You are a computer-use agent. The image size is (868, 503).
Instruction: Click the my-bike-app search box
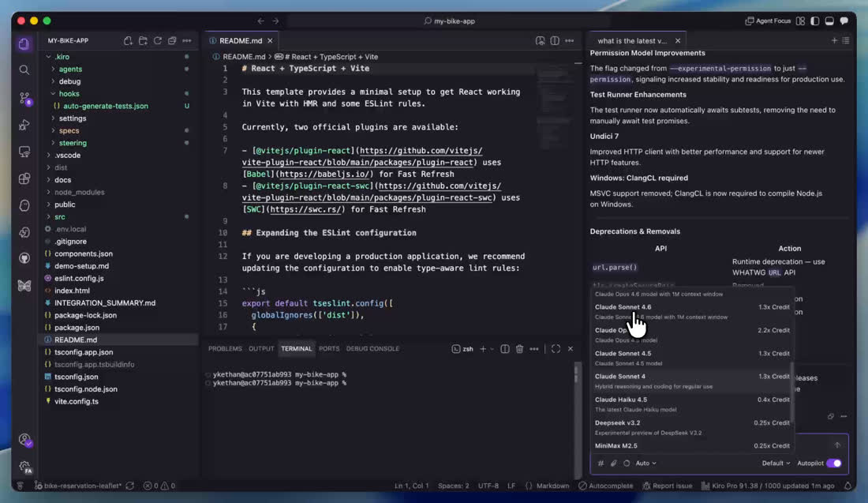point(450,21)
